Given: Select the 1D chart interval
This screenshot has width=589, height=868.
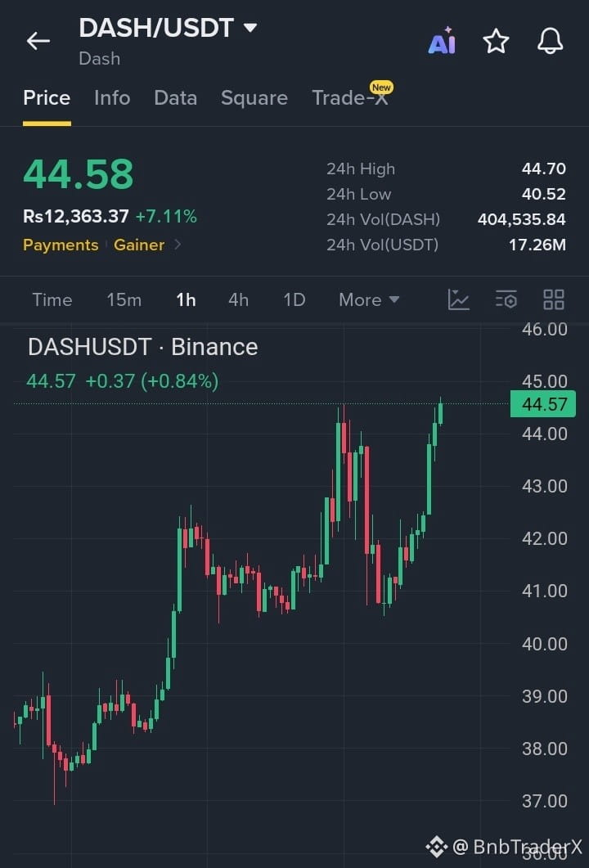Looking at the screenshot, I should pos(294,299).
